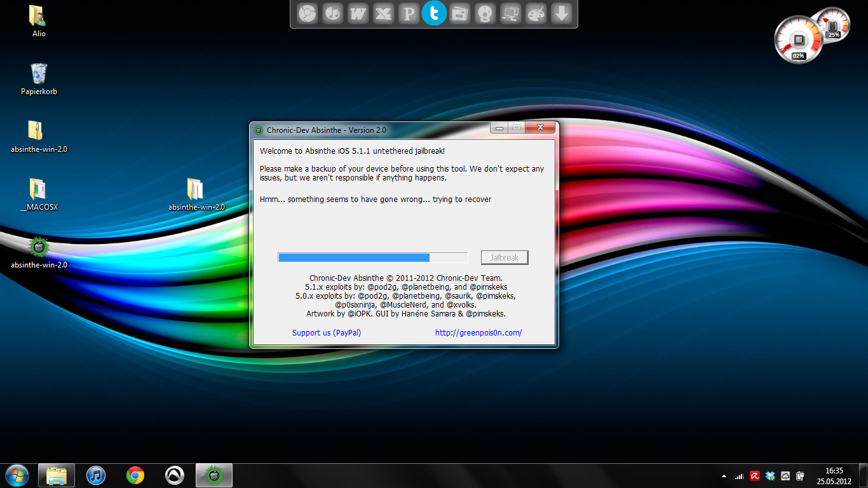Open Windows Explorer from the taskbar
868x488 pixels.
click(x=57, y=475)
